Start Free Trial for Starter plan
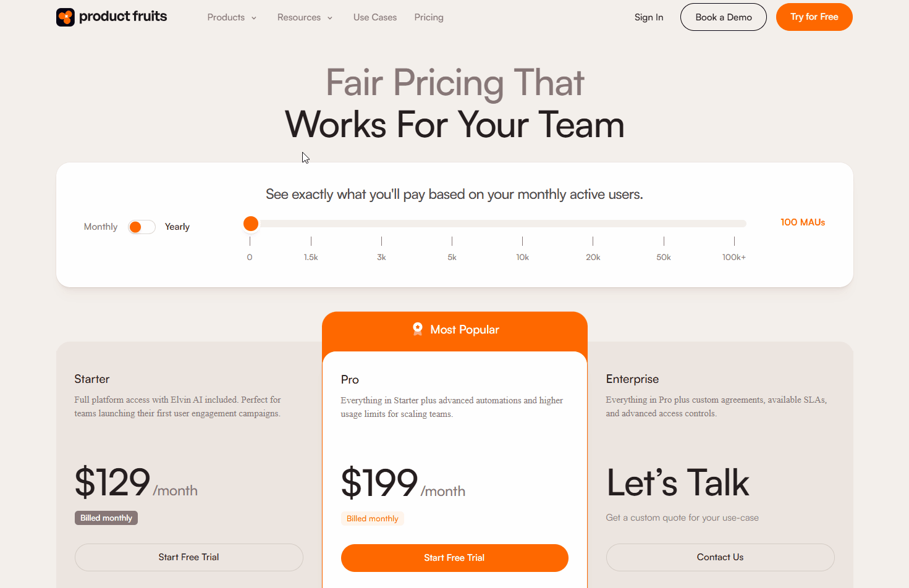Image resolution: width=909 pixels, height=588 pixels. click(x=188, y=557)
